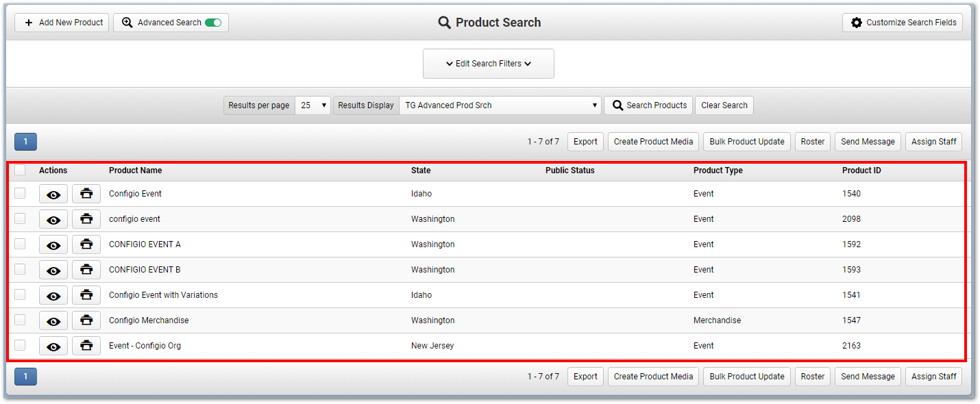Click the bottom Send Message button
Viewport: 980px width, 404px height.
(868, 377)
